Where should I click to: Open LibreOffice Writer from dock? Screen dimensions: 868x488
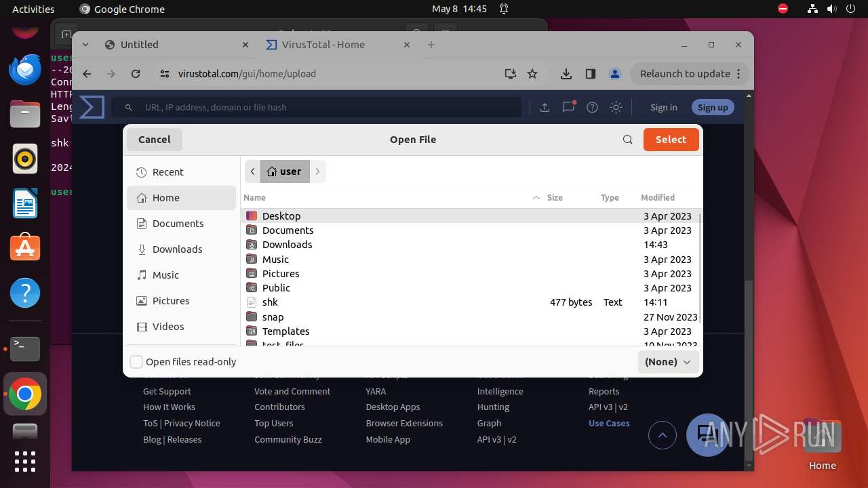point(25,203)
